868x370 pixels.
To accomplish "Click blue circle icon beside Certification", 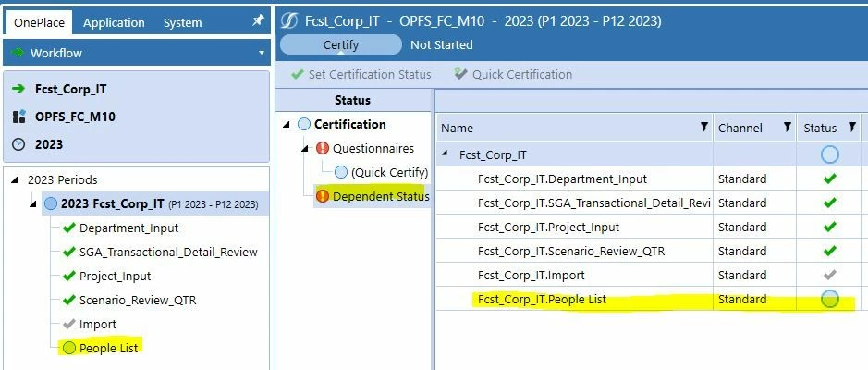I will pyautogui.click(x=304, y=124).
